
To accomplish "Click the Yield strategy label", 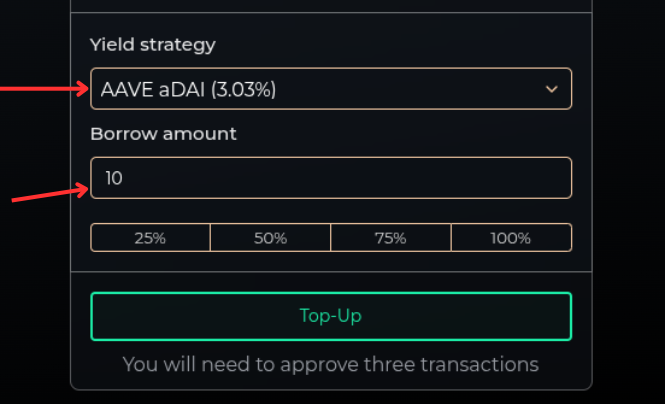I will [x=153, y=45].
